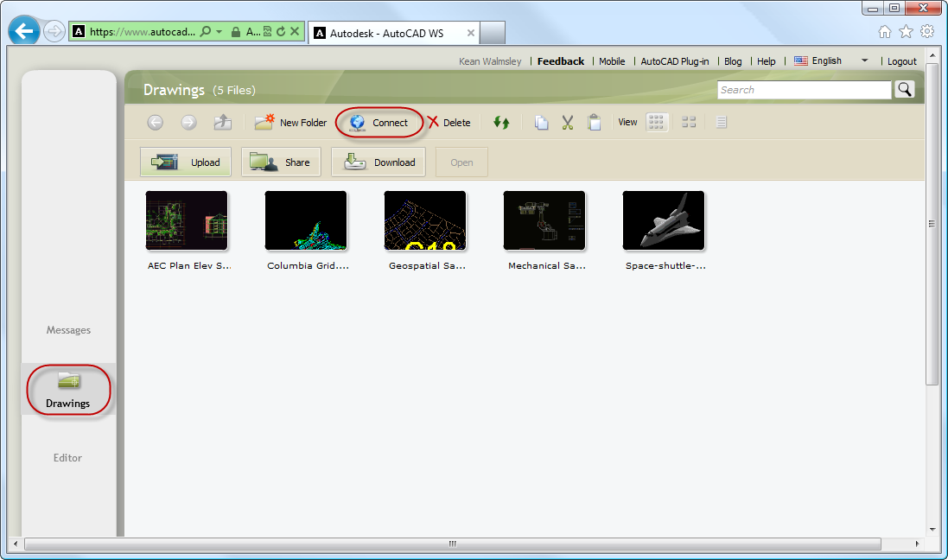Click the Logout link

(x=901, y=61)
